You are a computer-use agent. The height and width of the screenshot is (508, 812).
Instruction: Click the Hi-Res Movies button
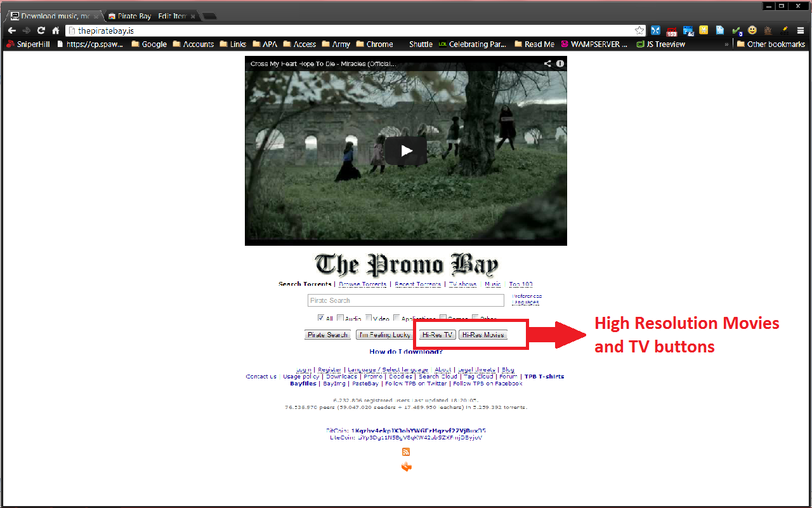[483, 335]
